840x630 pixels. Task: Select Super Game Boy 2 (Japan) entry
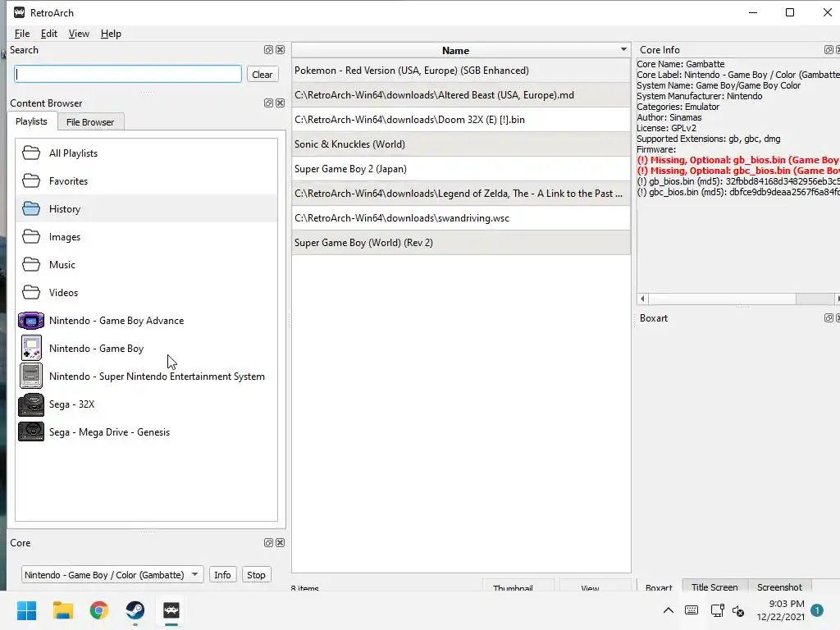pyautogui.click(x=461, y=169)
